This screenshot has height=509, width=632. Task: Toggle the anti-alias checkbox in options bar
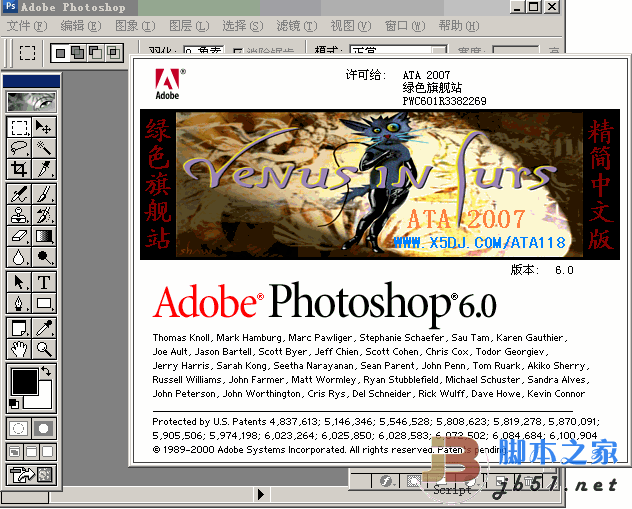coord(238,51)
